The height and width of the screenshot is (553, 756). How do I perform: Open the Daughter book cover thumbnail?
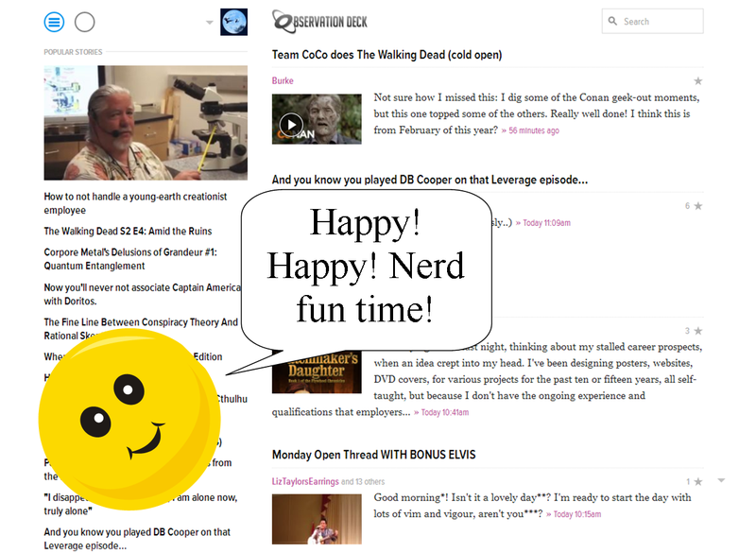317,372
